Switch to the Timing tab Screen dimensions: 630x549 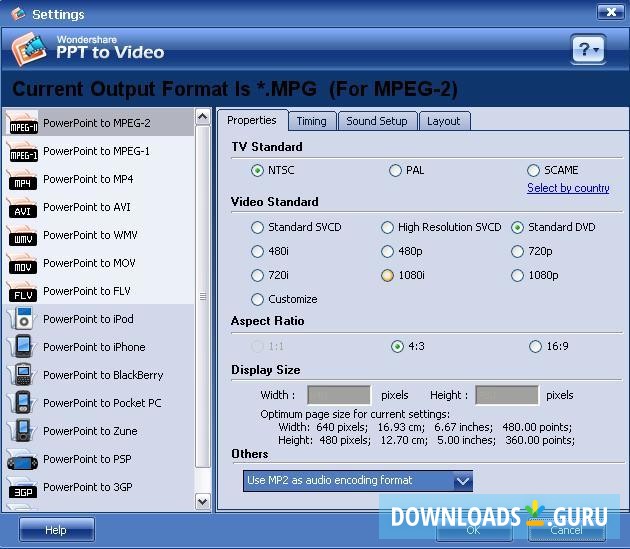coord(312,121)
